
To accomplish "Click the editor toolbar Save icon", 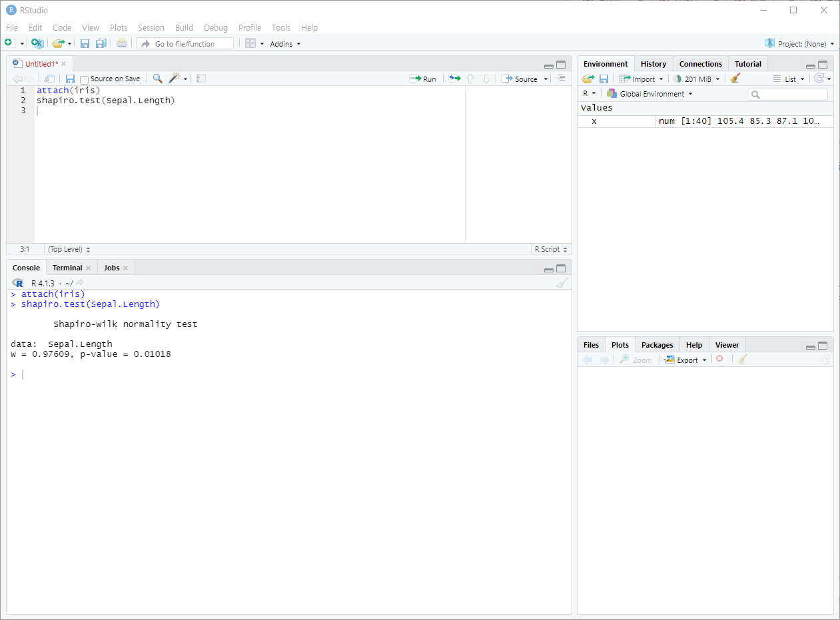I will coord(70,79).
